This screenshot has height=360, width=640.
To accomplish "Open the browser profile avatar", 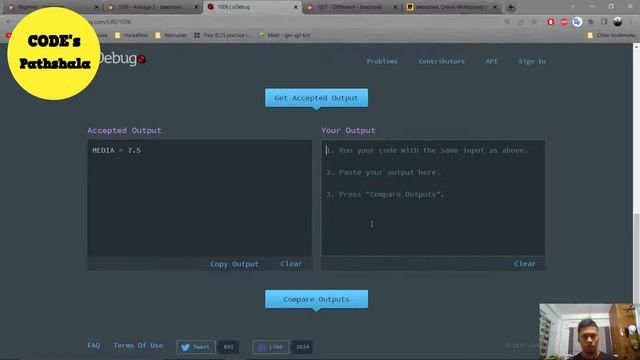I will point(618,22).
